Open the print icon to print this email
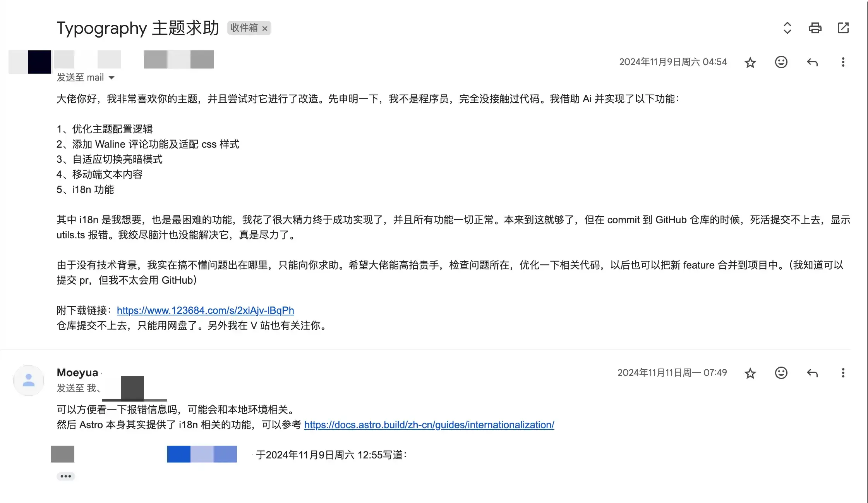Viewport: 868px width, 503px height. (x=815, y=28)
